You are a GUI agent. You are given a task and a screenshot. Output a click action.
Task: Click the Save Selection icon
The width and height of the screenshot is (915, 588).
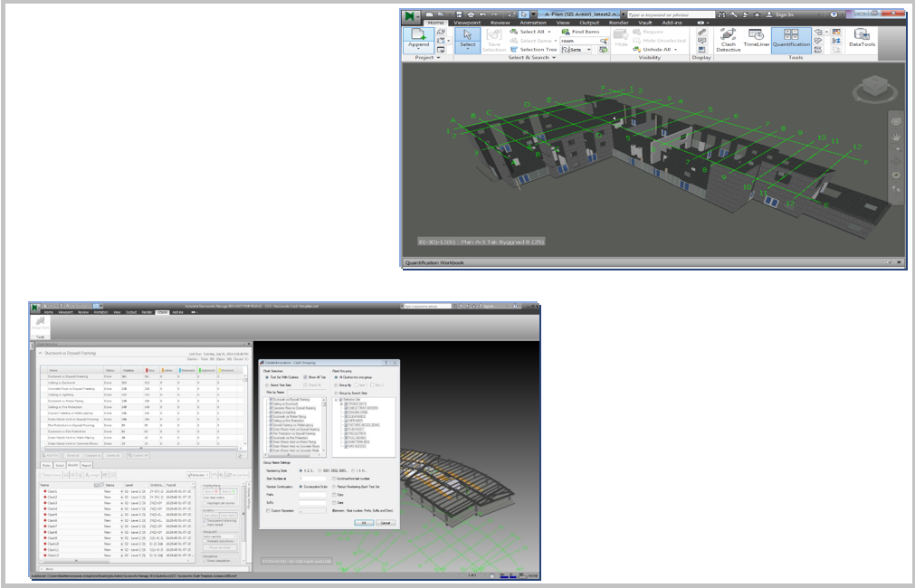[x=493, y=40]
